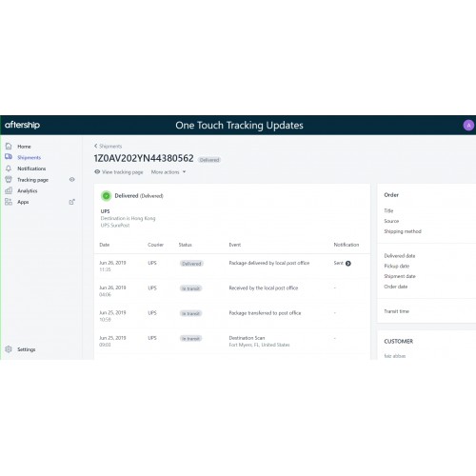This screenshot has height=476, width=476.
Task: Click the Notification column header
Action: (x=347, y=245)
